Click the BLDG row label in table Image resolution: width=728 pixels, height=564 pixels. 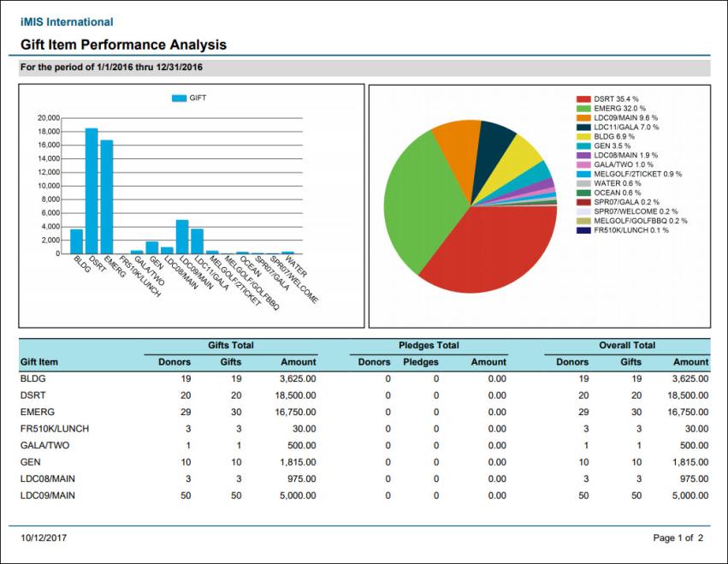33,378
